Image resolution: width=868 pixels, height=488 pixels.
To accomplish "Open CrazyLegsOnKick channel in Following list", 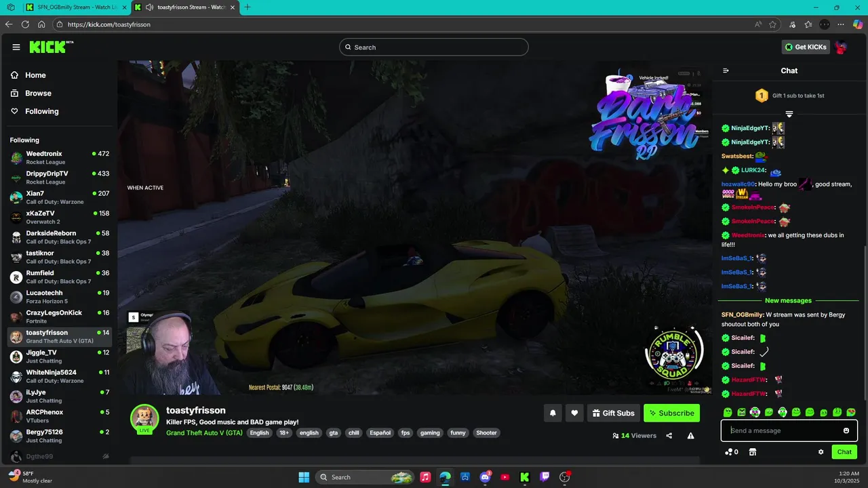I will coord(60,317).
